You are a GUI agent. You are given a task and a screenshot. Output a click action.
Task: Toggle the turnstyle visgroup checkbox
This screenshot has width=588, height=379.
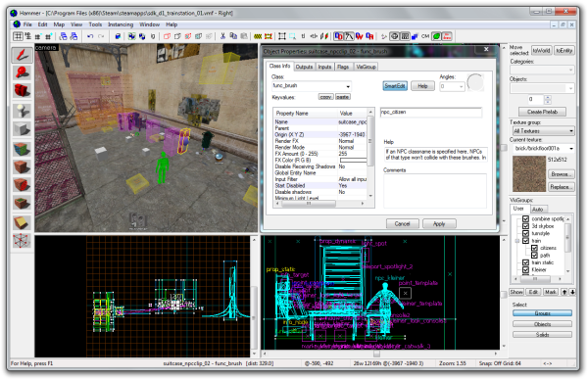pyautogui.click(x=525, y=233)
